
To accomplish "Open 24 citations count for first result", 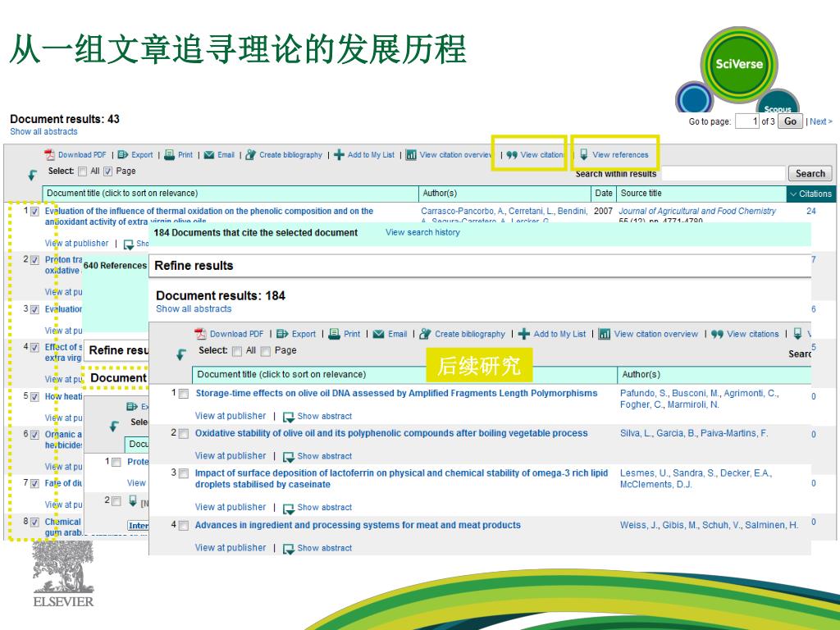I will tap(811, 212).
